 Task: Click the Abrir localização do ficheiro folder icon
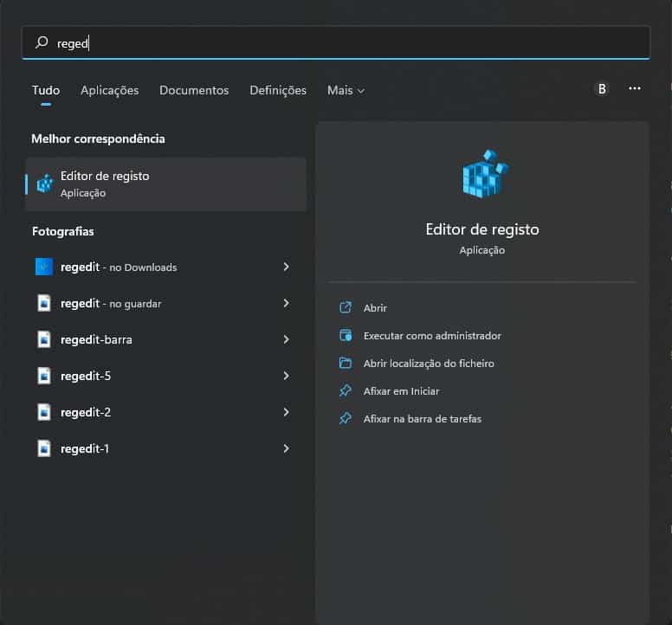(346, 364)
